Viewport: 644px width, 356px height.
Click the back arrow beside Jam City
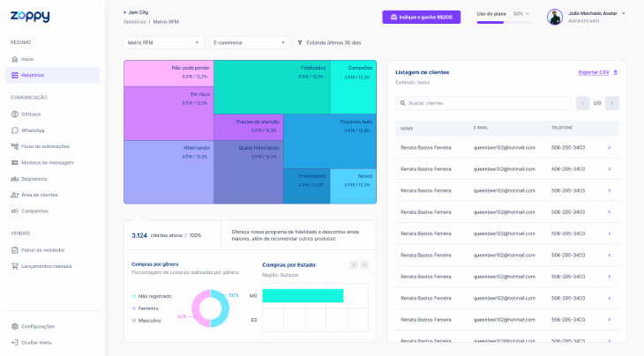(x=125, y=12)
